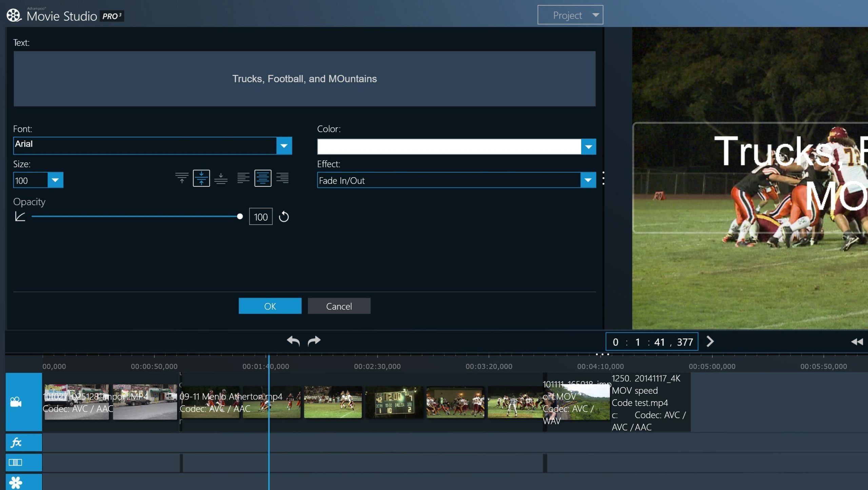Set vertical alignment to bottom
Image resolution: width=868 pixels, height=490 pixels.
click(221, 178)
